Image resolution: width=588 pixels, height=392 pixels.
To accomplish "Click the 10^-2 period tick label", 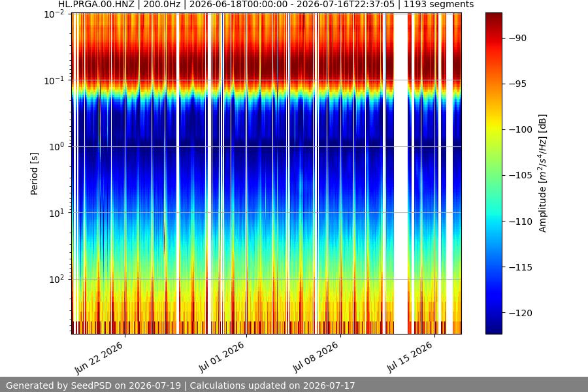I will pyautogui.click(x=54, y=14).
